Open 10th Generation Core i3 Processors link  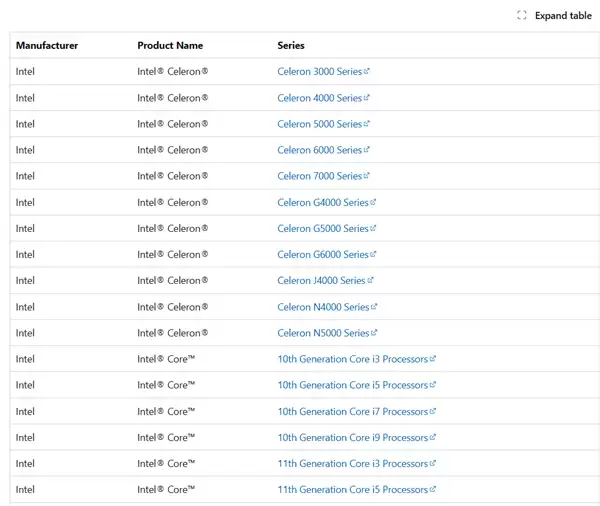click(x=352, y=359)
